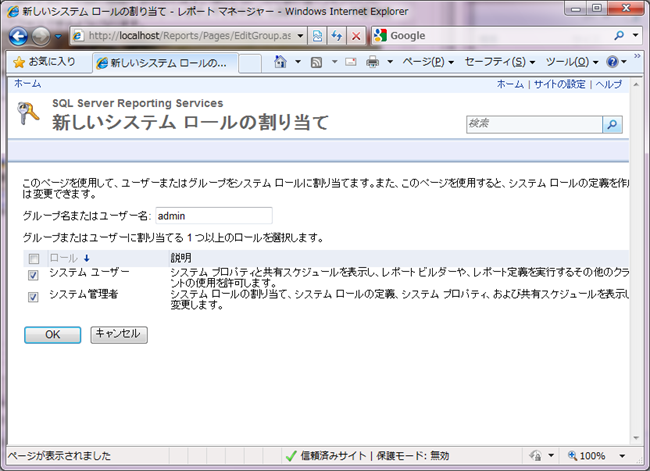Click the browser Forward arrow button
This screenshot has width=650, height=471.
click(41, 36)
